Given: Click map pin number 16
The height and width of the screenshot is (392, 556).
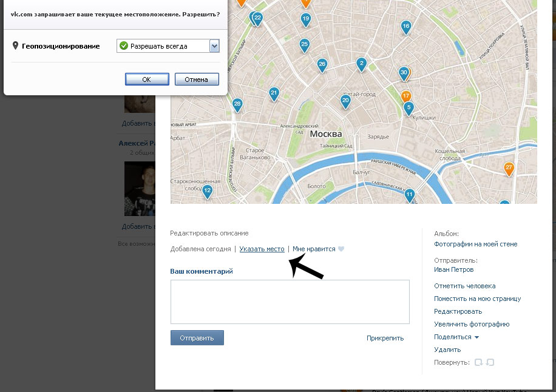Looking at the screenshot, I should [x=406, y=27].
